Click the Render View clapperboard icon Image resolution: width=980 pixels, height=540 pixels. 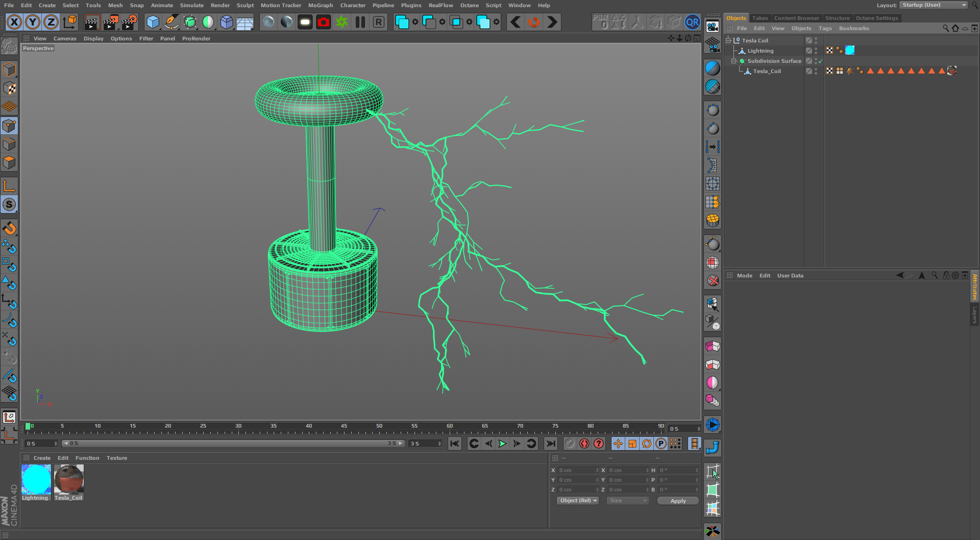tap(92, 22)
